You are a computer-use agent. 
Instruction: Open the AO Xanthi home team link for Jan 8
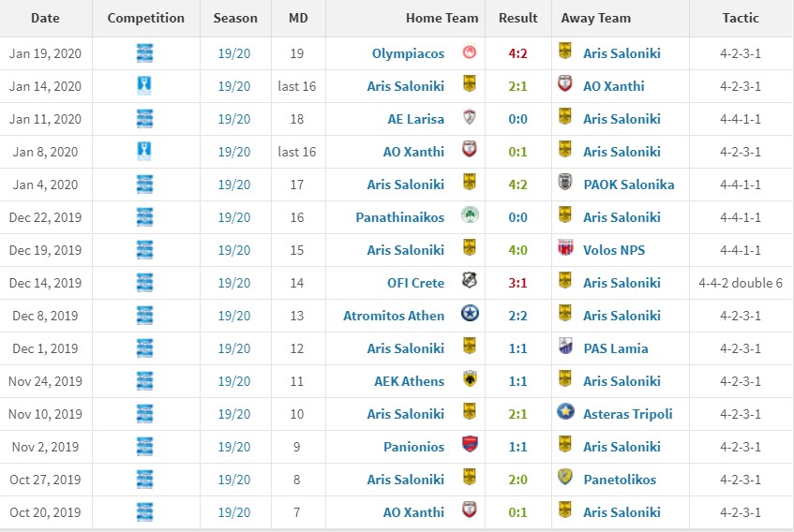413,152
